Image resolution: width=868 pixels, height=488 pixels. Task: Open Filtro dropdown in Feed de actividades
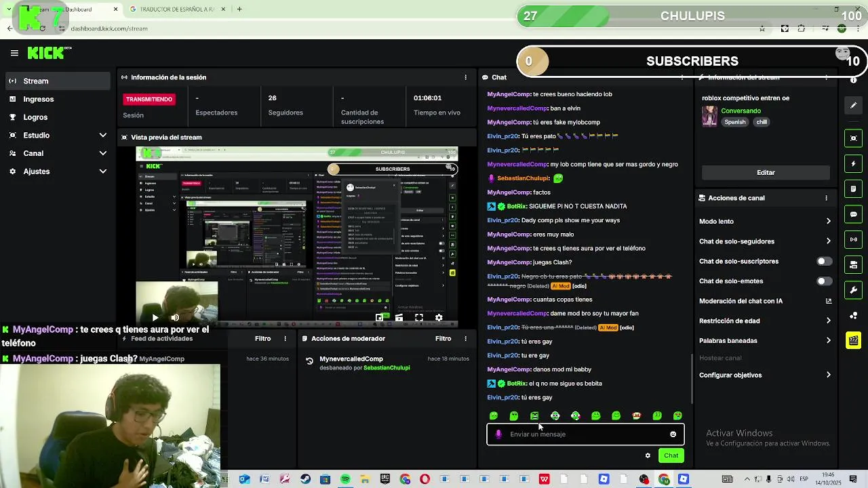(262, 338)
